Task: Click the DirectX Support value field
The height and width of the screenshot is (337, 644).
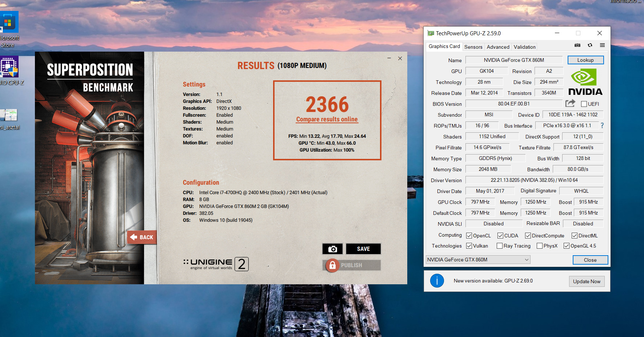Action: 583,136
